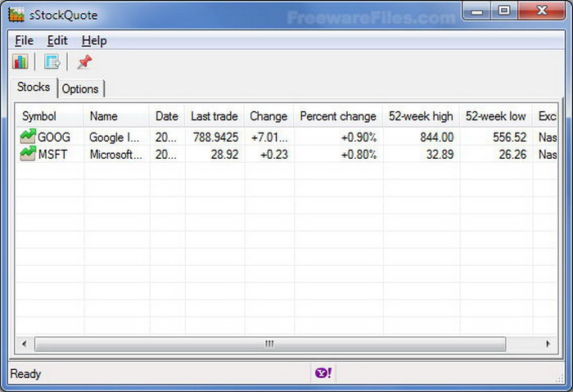The height and width of the screenshot is (392, 573).
Task: Click the Date cell in GOOG row
Action: [166, 137]
